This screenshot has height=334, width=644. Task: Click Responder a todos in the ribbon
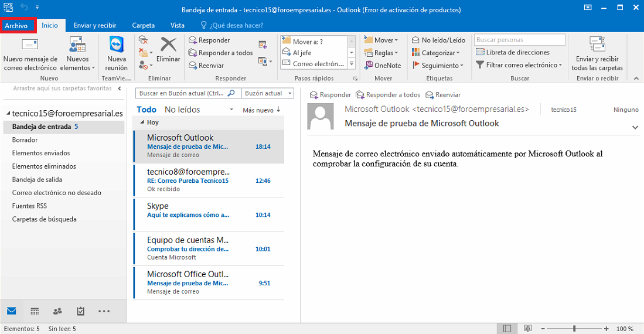(x=220, y=53)
